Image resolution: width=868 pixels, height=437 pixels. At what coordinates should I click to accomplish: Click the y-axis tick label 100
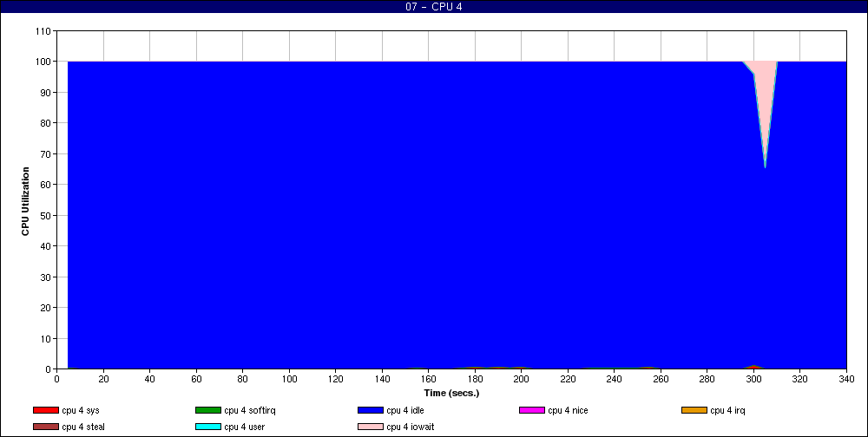point(45,62)
